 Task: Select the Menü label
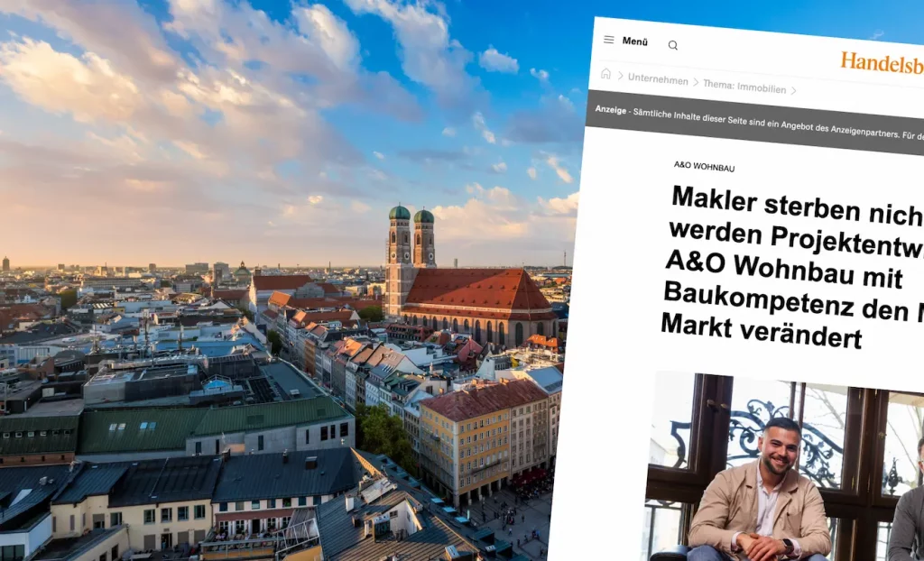(x=634, y=41)
